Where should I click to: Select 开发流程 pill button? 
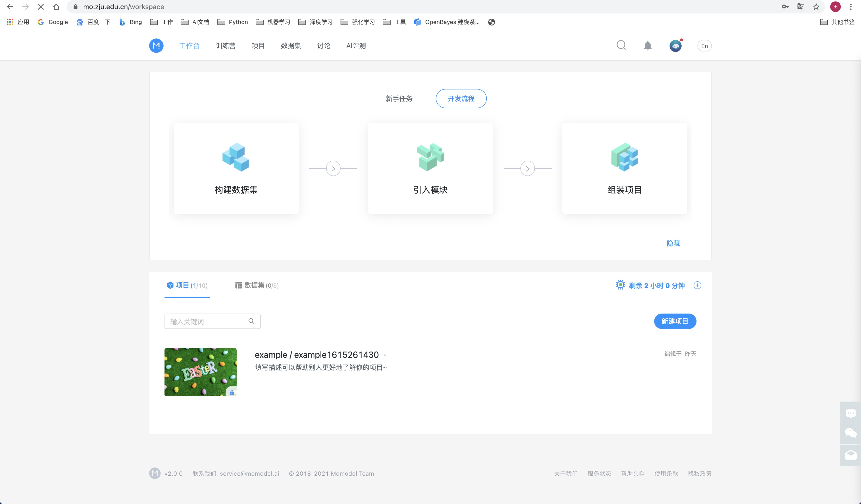click(x=461, y=99)
